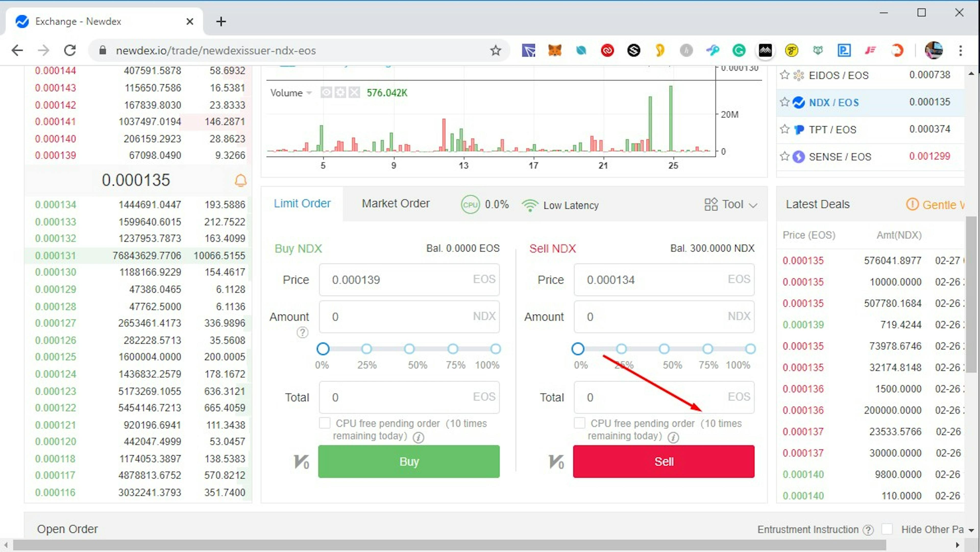Check the Hide Other Pairs checkbox
The width and height of the screenshot is (980, 552).
pyautogui.click(x=887, y=529)
